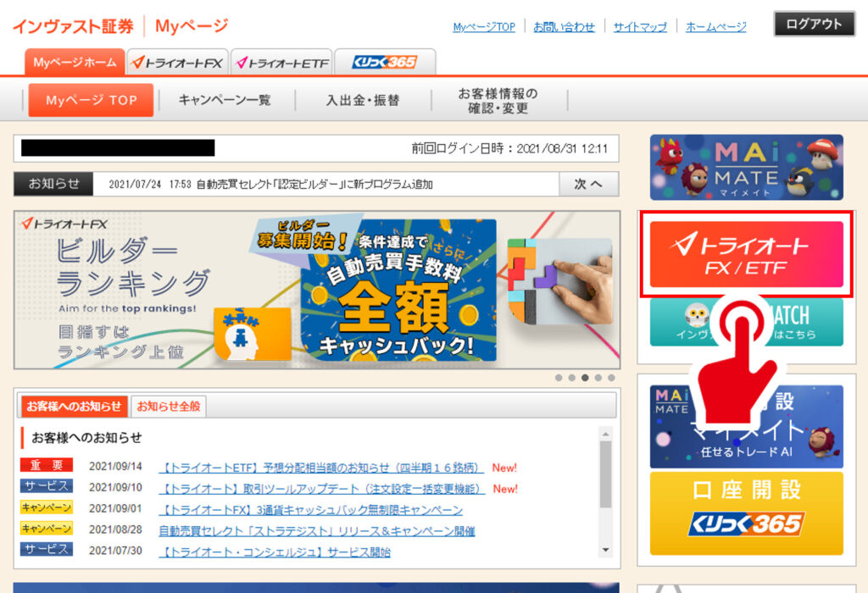Screen dimensions: 868x593
Task: Open the くりっく365 top tab
Action: pos(385,63)
